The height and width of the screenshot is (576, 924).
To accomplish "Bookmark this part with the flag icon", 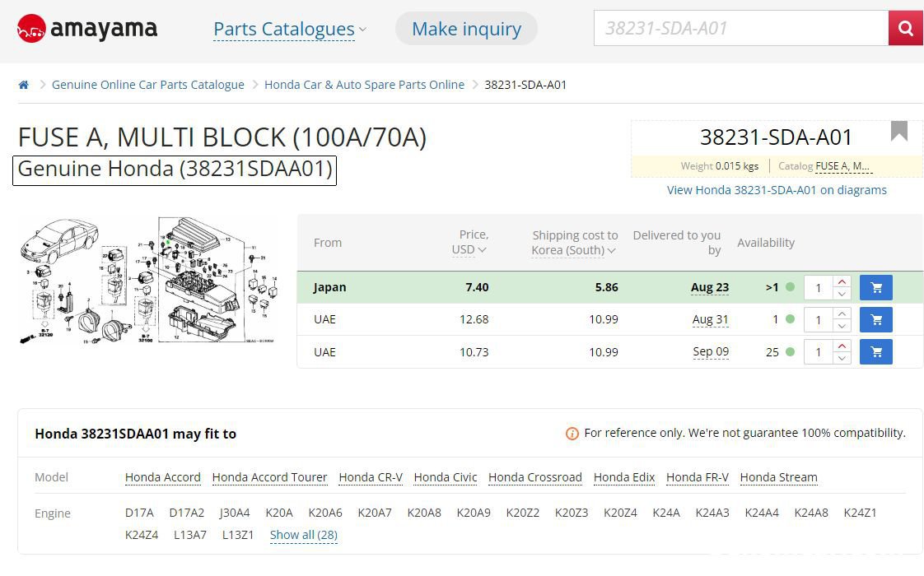I will tap(898, 131).
